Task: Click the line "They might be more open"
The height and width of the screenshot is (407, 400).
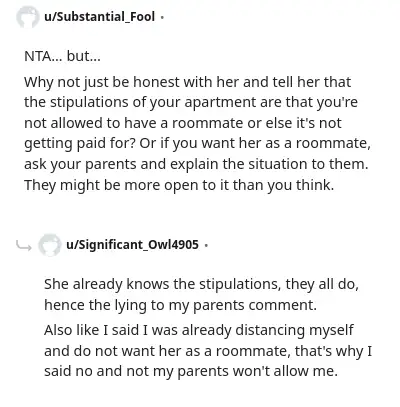Action: (x=179, y=185)
